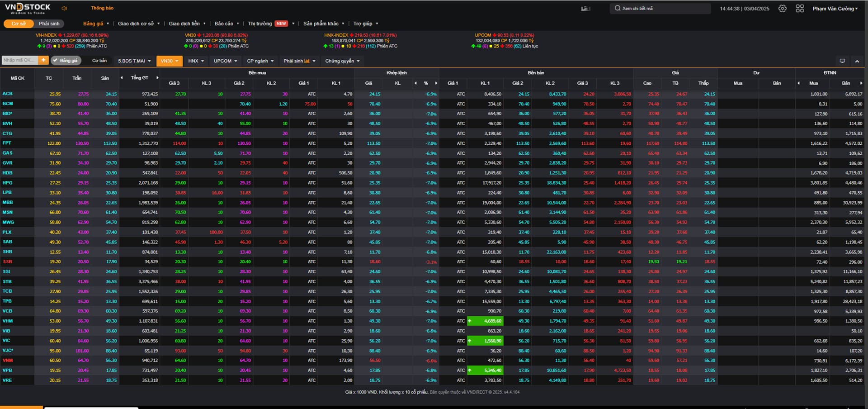The height and width of the screenshot is (409, 868).
Task: Click the left arrow before ĐTNN Mua
Action: [799, 83]
